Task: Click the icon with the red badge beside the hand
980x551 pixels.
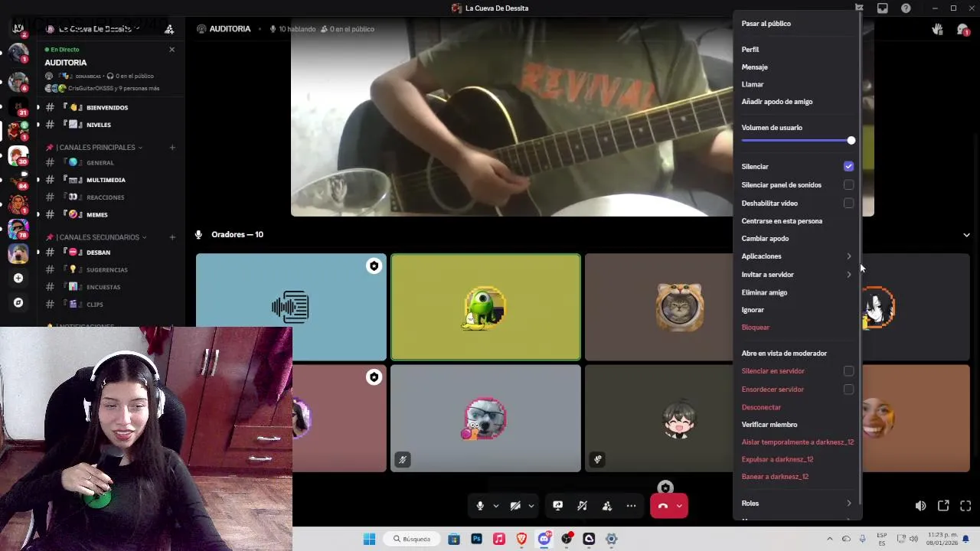Action: tap(962, 29)
